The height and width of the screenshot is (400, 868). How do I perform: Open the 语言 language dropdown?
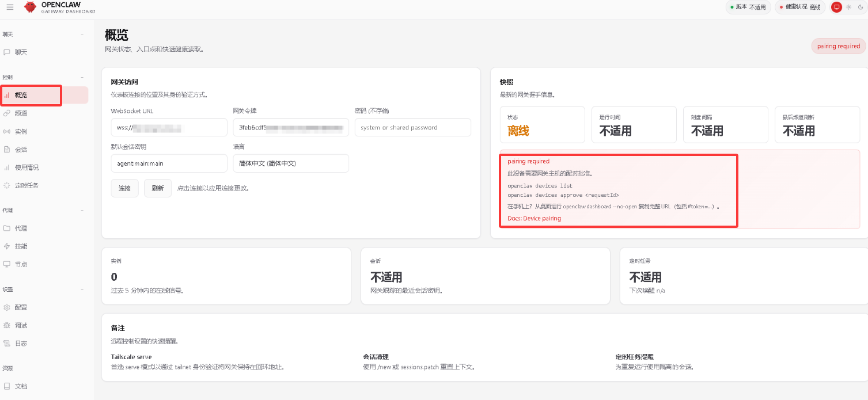[x=290, y=163]
